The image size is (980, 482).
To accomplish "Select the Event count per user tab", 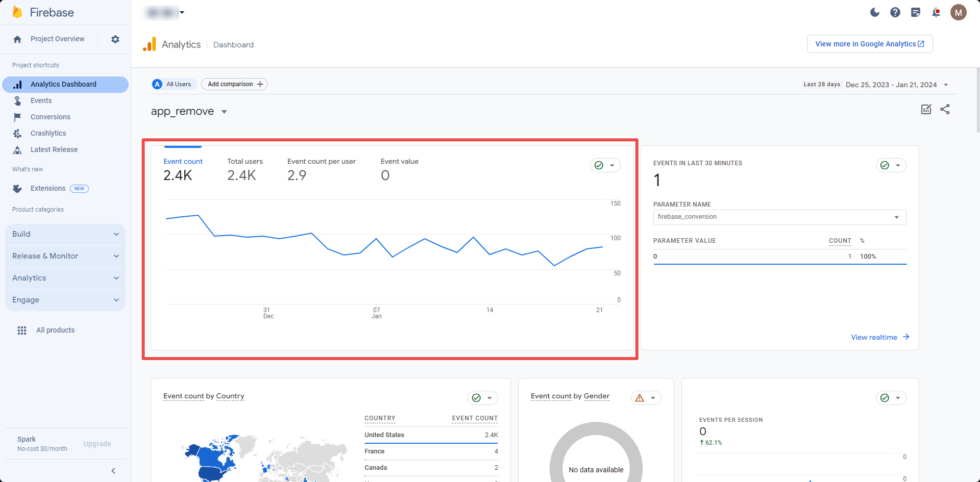I will (322, 170).
